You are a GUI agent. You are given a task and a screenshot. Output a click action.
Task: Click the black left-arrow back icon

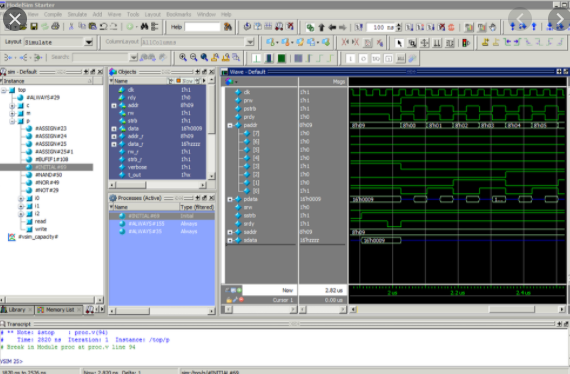point(332,27)
